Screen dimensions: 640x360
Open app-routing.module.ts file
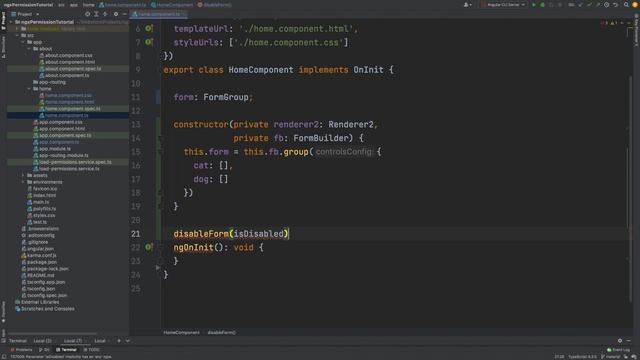(x=61, y=156)
